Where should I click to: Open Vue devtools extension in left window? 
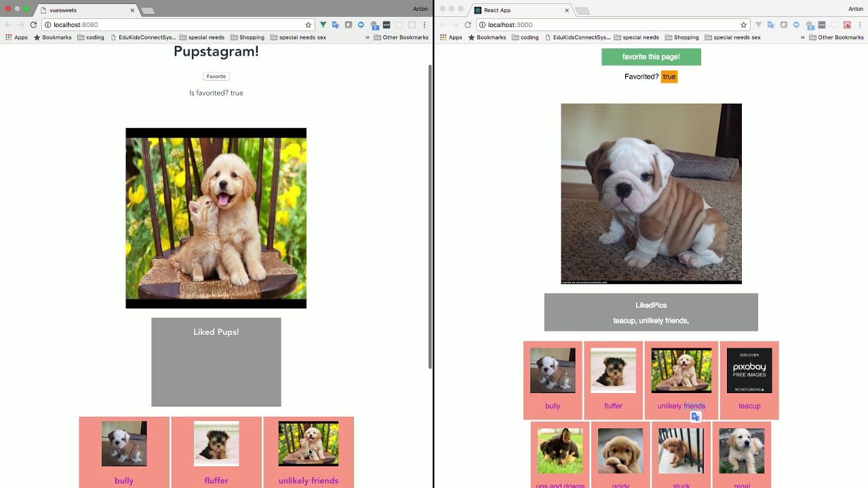click(323, 25)
